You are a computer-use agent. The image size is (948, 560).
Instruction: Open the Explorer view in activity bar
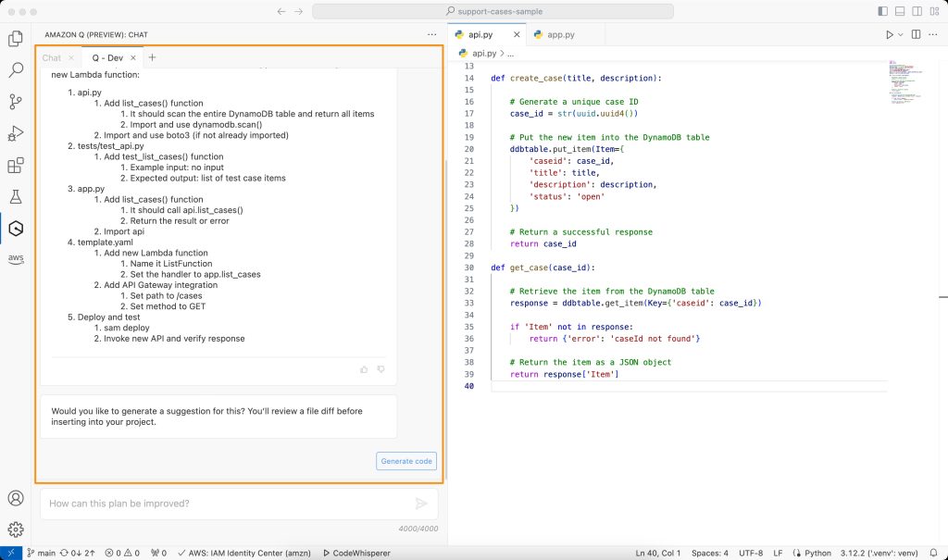[16, 39]
